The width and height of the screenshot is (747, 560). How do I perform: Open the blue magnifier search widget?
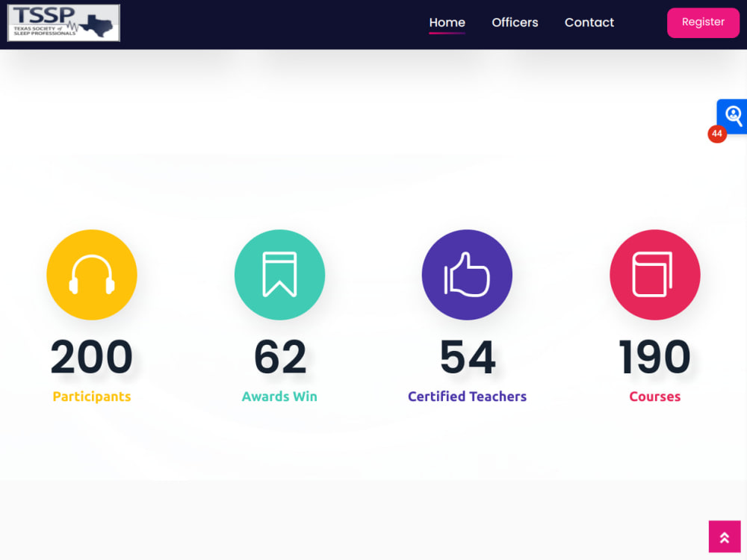(732, 116)
